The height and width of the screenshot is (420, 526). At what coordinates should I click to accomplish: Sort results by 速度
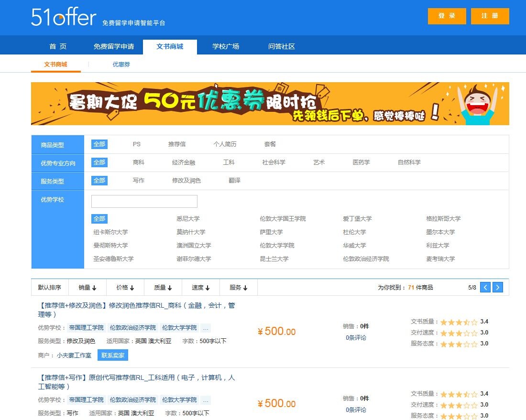pos(200,288)
